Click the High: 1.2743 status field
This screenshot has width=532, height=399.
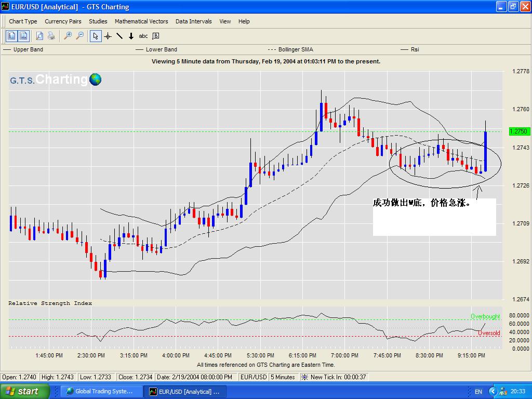point(58,377)
